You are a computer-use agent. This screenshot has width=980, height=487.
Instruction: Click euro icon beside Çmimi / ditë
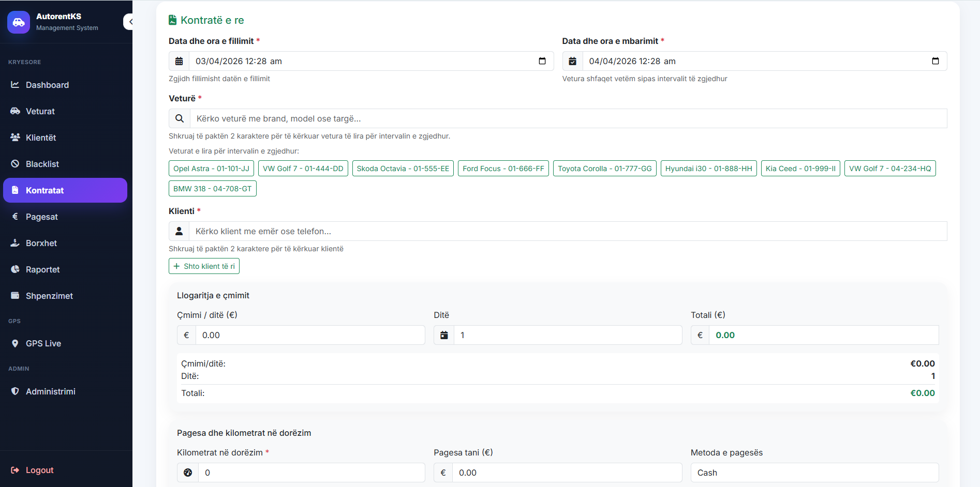187,335
